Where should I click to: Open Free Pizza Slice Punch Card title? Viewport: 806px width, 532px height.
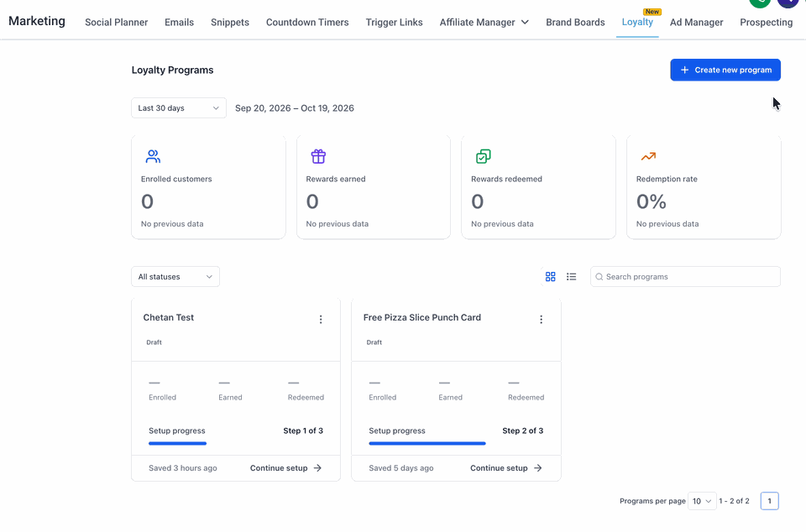422,317
